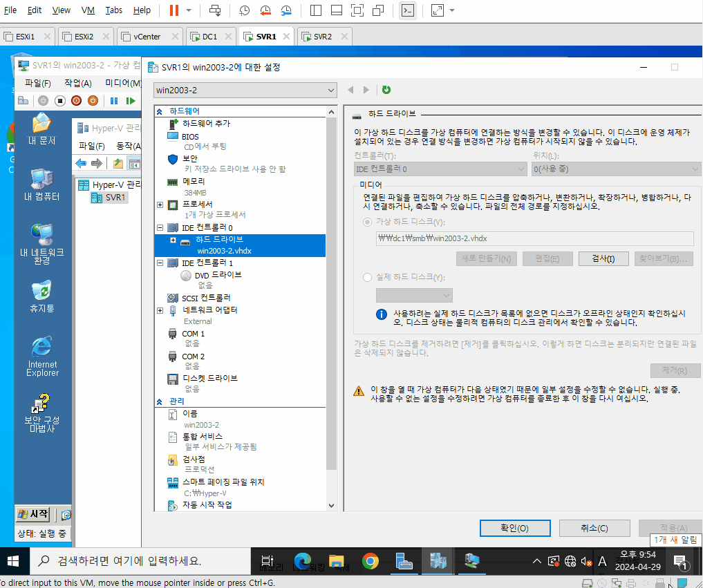This screenshot has width=703, height=588.
Task: Open Microsoft Edge from the taskbar
Action: pyautogui.click(x=303, y=561)
